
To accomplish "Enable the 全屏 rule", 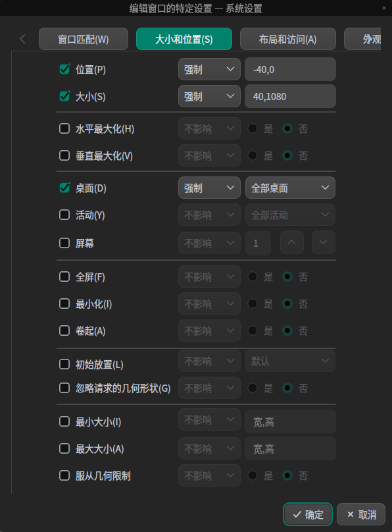I will pos(64,277).
